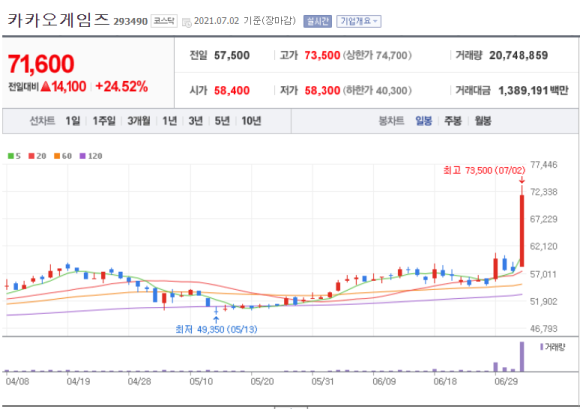Screen dimensions: 580x409
Task: Click the calendar icon beside 2021.07.02
Action: [187, 22]
